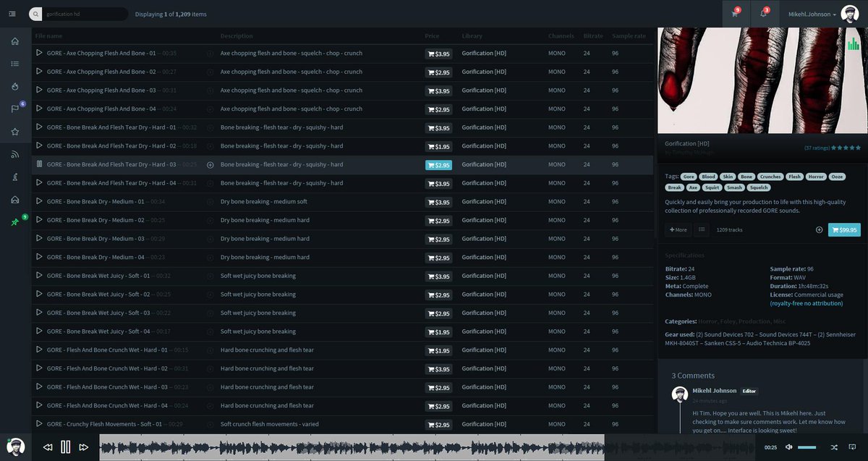This screenshot has width=868, height=461.
Task: Click the five-star rating
Action: 846,148
